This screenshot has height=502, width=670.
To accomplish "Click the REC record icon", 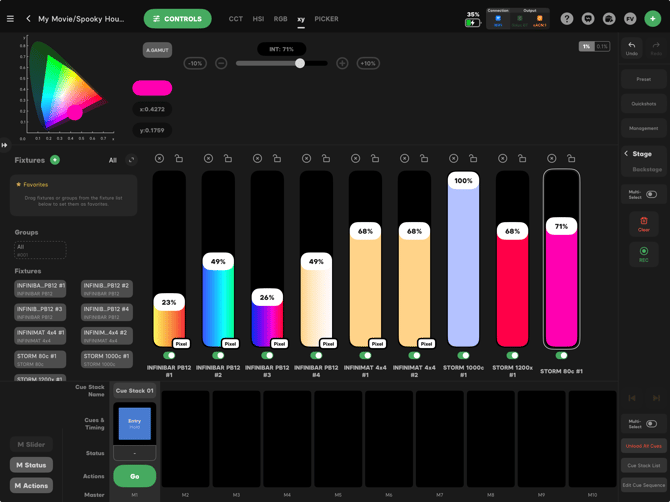I will (644, 254).
